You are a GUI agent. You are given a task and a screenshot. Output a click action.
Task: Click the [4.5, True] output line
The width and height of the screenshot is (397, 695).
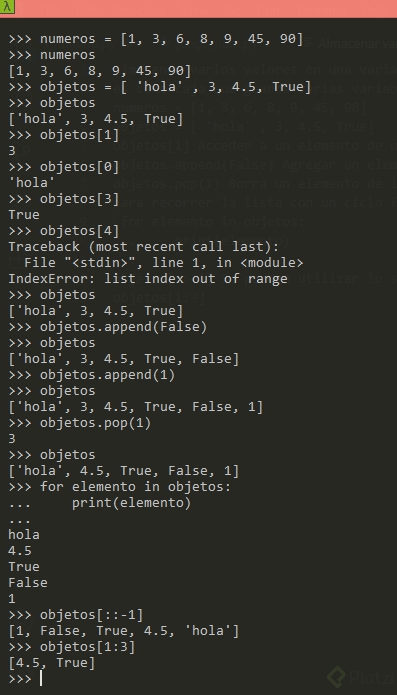tap(52, 663)
